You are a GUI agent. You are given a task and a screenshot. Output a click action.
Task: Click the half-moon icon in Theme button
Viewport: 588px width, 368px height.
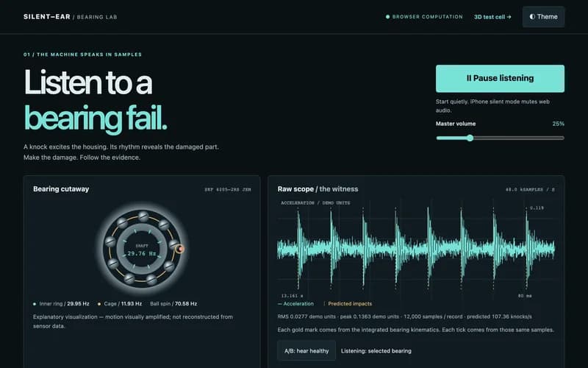click(532, 17)
